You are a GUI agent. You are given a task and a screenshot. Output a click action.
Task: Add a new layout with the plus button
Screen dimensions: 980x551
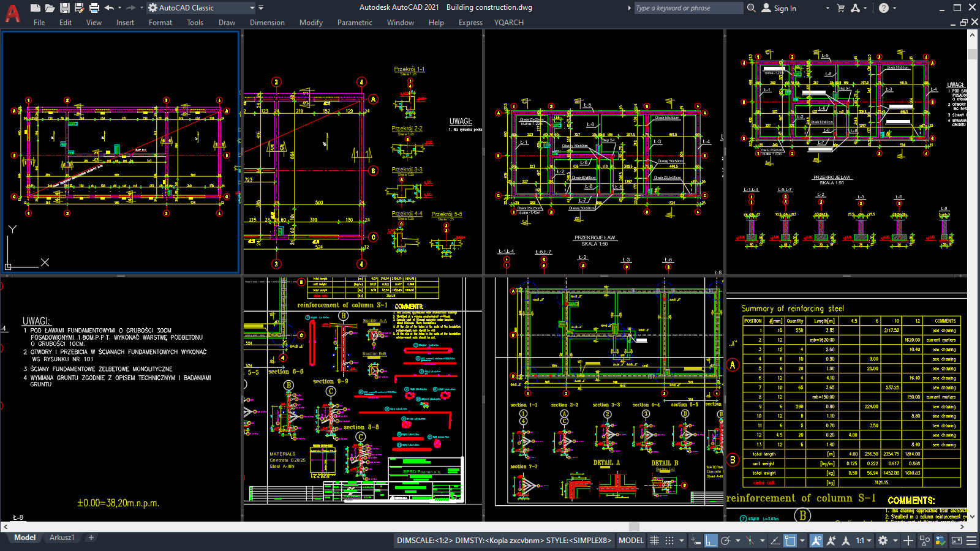90,537
